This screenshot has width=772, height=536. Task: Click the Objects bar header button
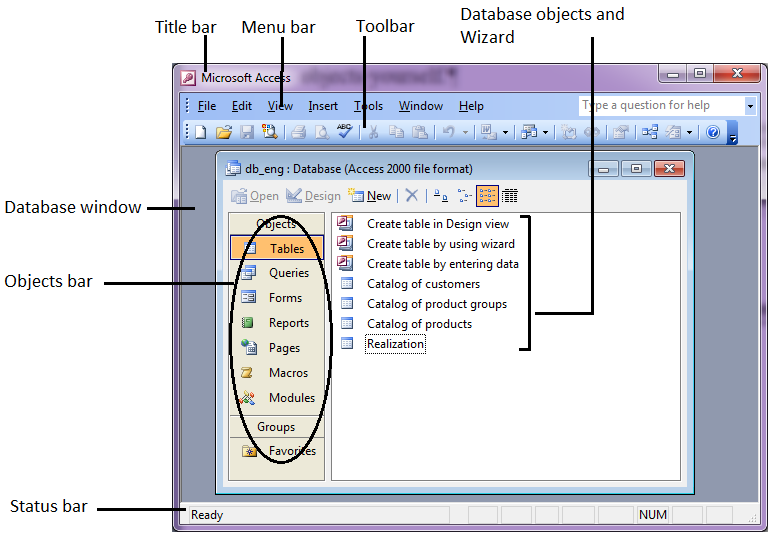point(276,224)
